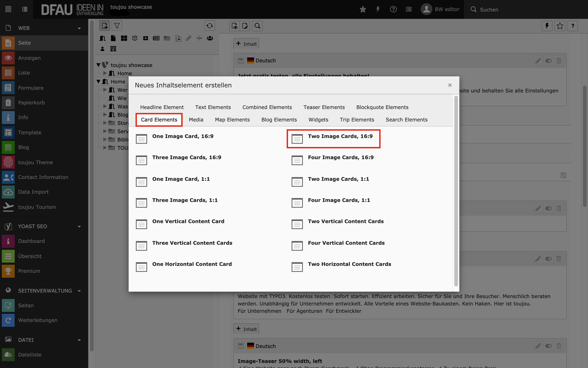Open the Info module
588x368 pixels.
(44, 117)
